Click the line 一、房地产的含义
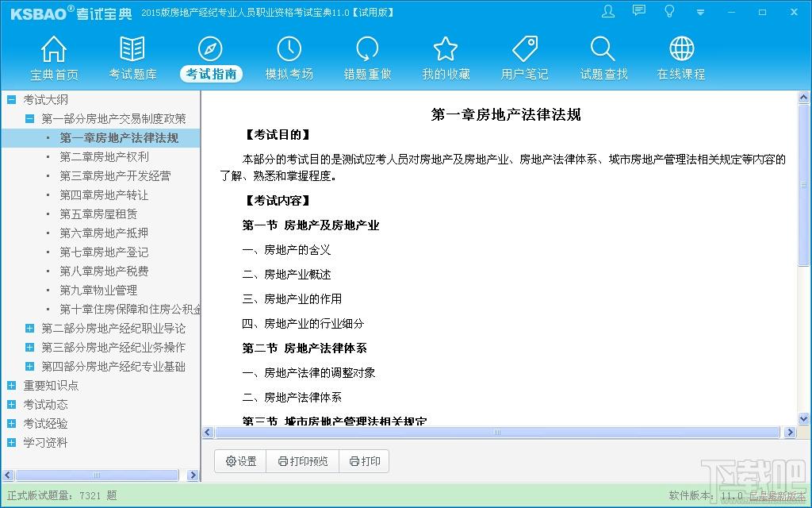This screenshot has height=508, width=812. 286,250
